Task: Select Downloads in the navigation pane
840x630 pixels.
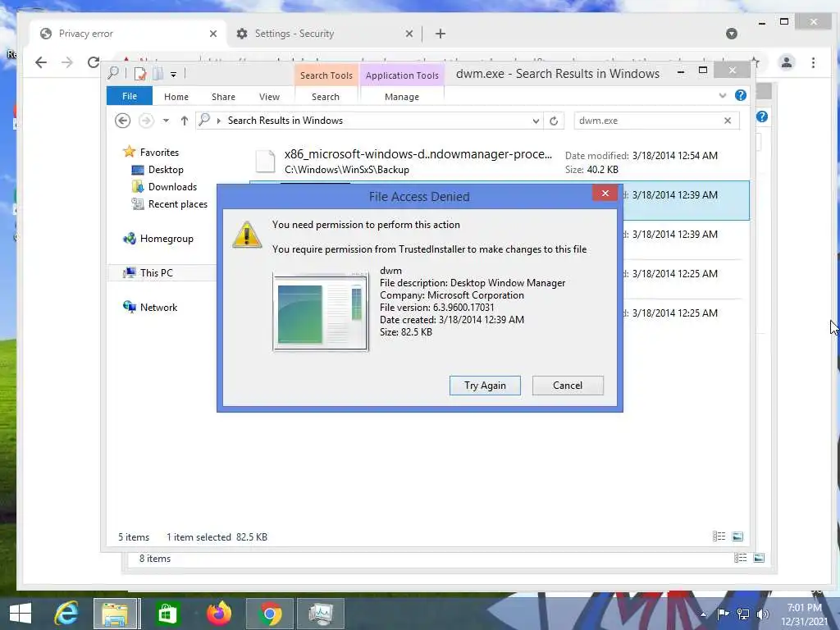Action: pos(172,186)
